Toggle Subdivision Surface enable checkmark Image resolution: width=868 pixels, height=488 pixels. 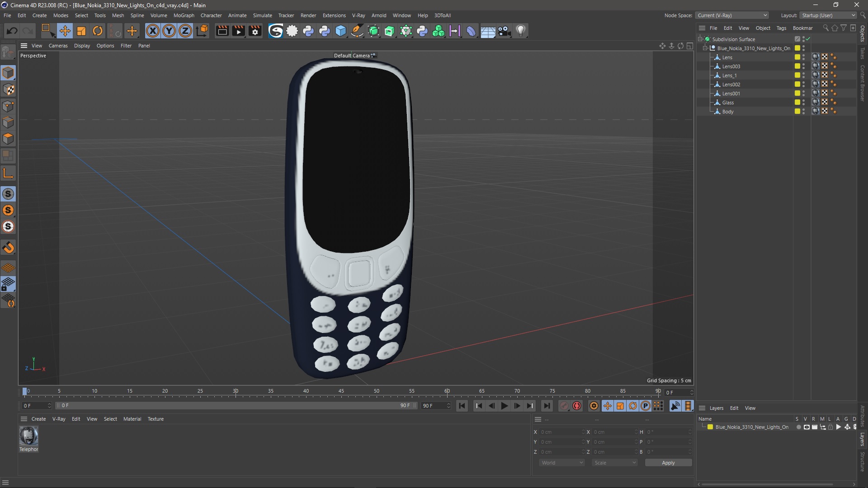point(808,39)
